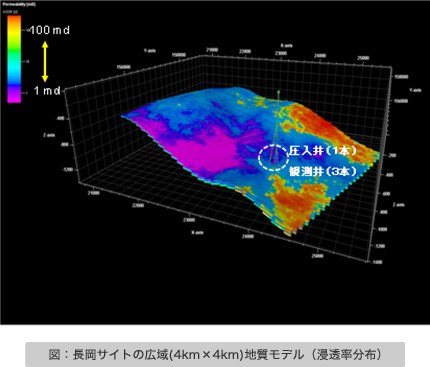Click the "-1400" Z-axis tick label

[376, 262]
